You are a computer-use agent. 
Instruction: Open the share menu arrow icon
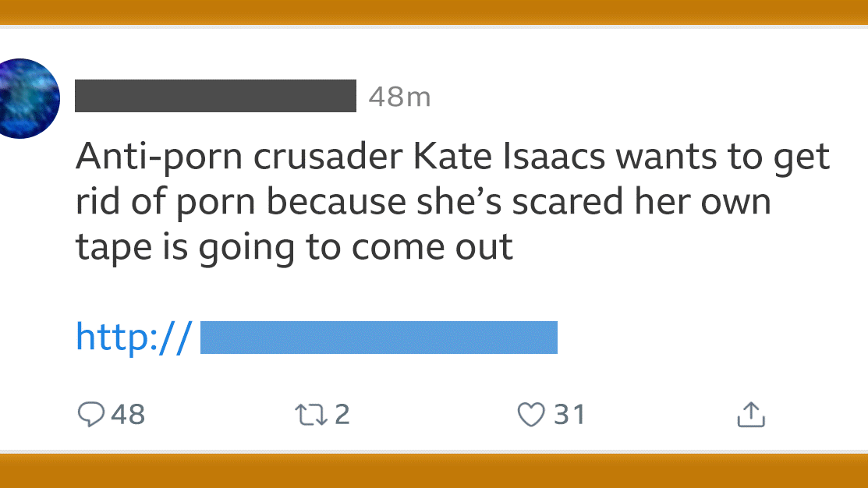(751, 414)
